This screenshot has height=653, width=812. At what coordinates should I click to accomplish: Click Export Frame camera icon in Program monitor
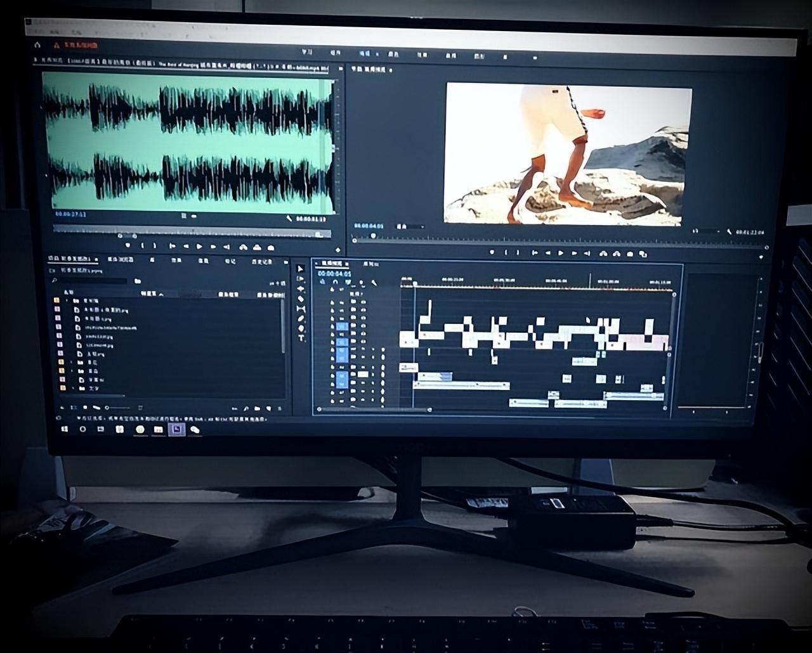tap(630, 254)
